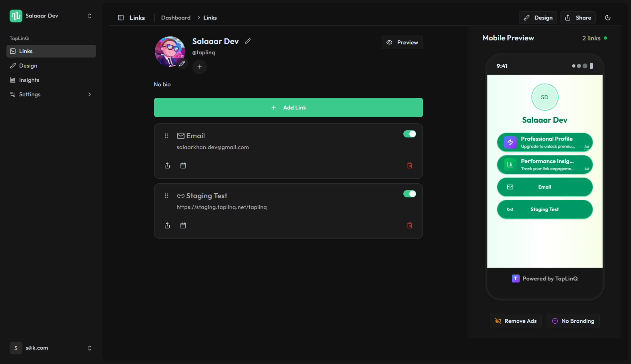Turn off the Staging Test toggle
The height and width of the screenshot is (364, 631).
pos(409,194)
